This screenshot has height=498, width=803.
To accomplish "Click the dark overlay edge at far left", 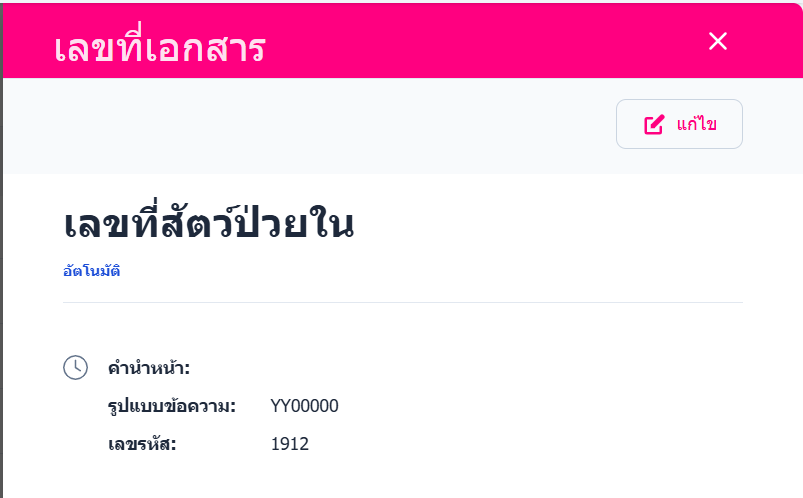I will coord(1,300).
